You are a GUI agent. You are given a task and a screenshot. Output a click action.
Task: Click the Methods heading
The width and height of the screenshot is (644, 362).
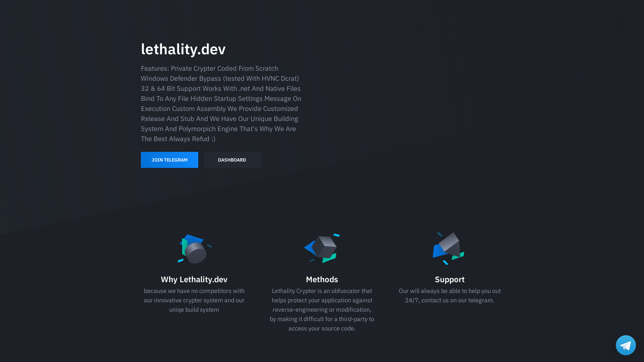click(x=322, y=279)
